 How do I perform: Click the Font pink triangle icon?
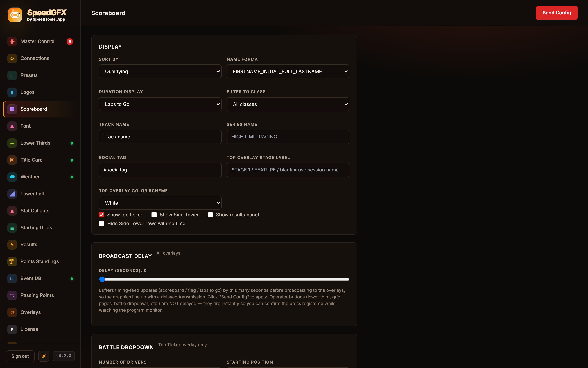[12, 126]
